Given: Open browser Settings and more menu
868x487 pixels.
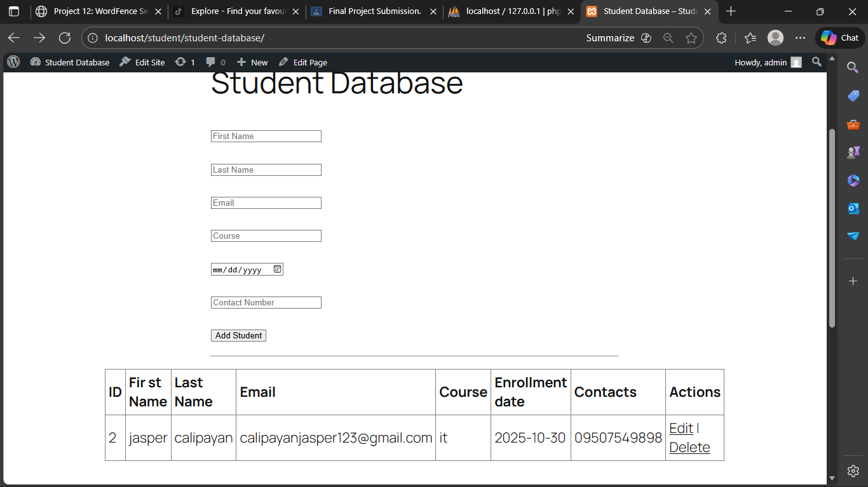Looking at the screenshot, I should pos(800,38).
